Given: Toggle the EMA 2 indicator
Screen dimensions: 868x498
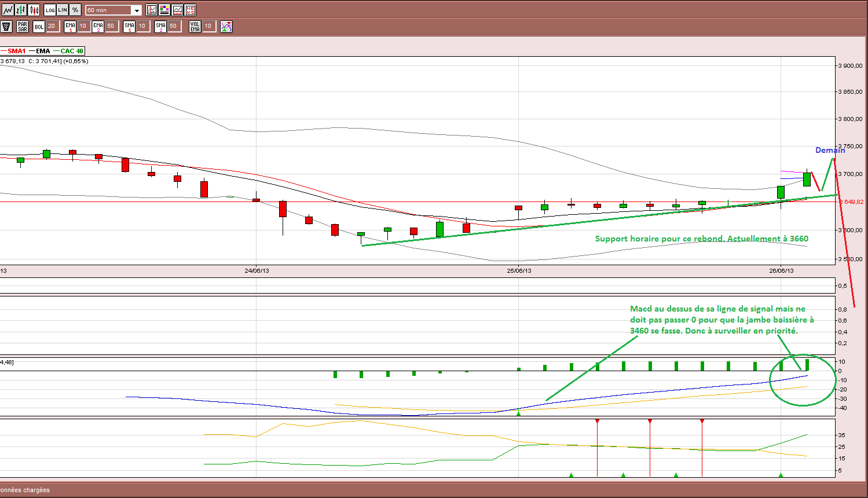Looking at the screenshot, I should click(98, 27).
